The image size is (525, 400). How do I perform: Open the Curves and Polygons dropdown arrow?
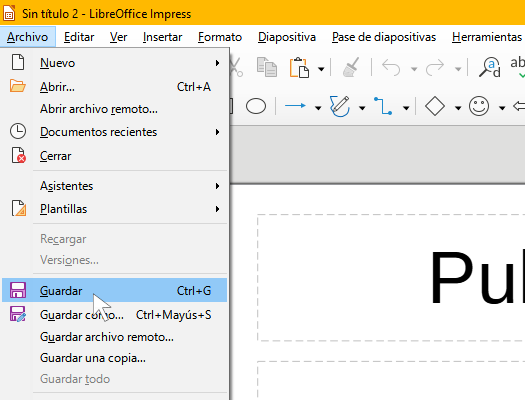(x=362, y=108)
